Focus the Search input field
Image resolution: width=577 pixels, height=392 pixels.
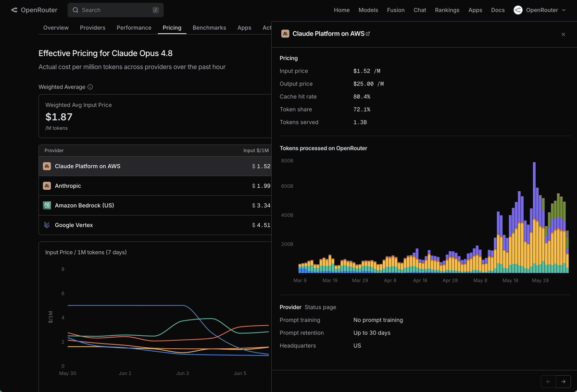point(115,10)
